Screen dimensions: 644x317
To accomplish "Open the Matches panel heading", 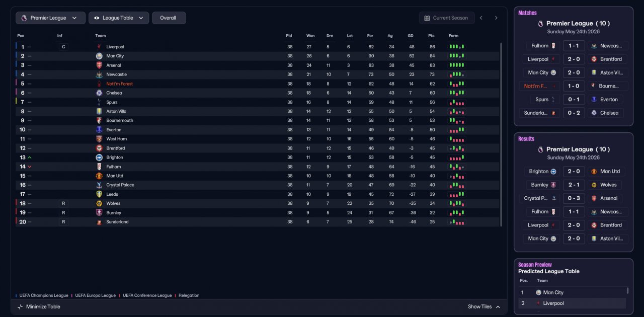I will pyautogui.click(x=527, y=13).
